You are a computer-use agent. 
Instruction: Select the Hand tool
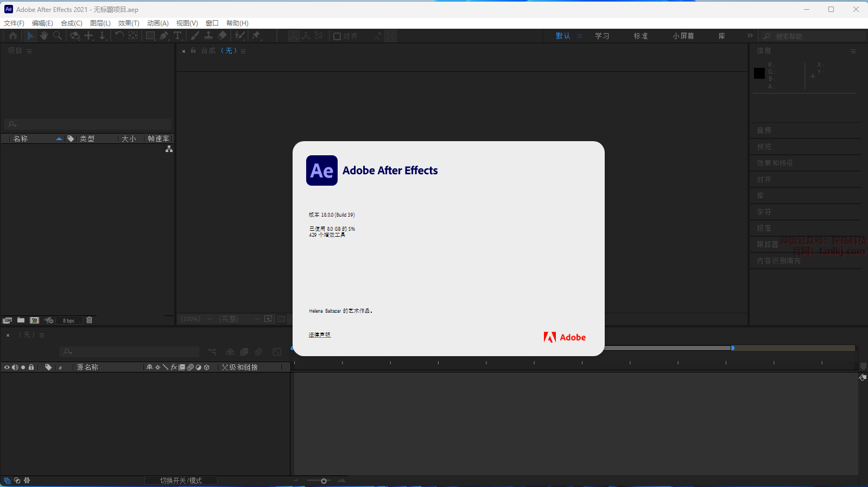point(44,36)
